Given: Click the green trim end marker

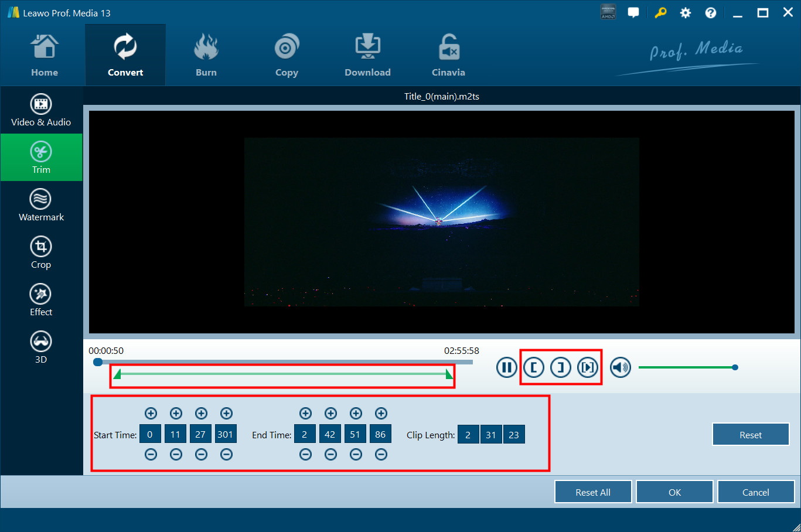Looking at the screenshot, I should point(449,374).
